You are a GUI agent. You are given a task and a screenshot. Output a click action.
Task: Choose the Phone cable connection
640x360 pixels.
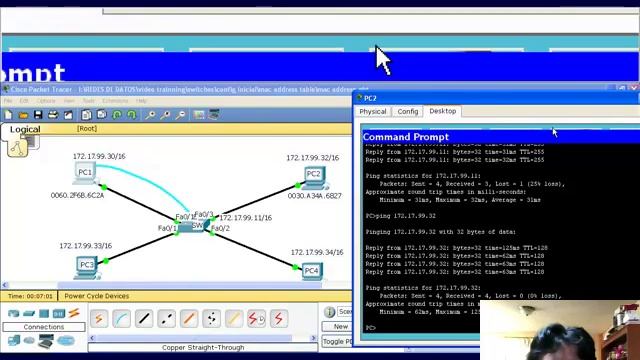pyautogui.click(x=211, y=319)
